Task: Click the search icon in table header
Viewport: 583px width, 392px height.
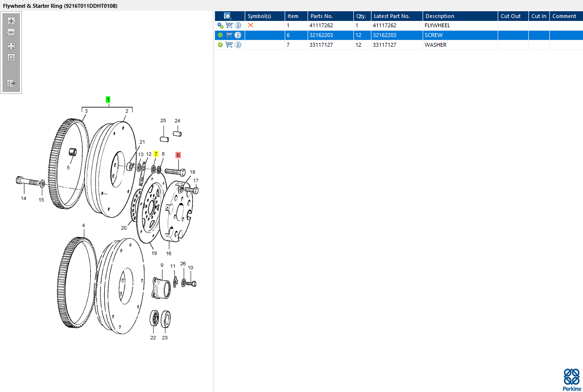Action: point(228,16)
